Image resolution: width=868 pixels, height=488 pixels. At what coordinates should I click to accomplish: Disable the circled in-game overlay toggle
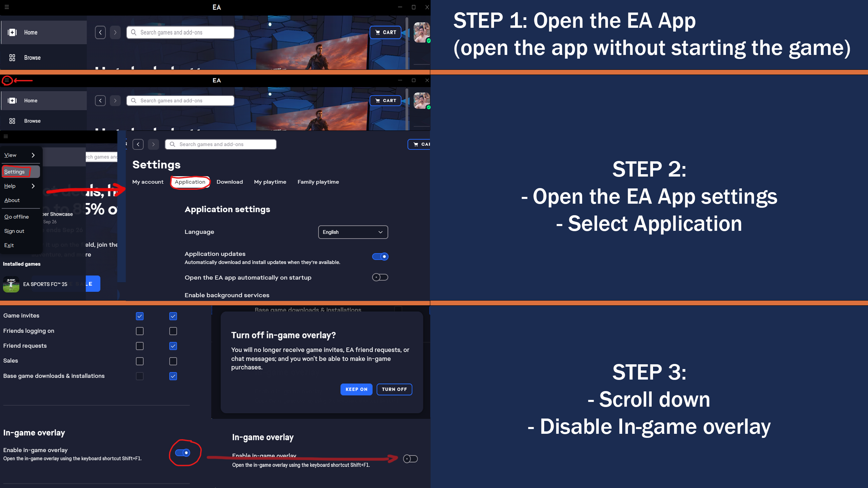pyautogui.click(x=183, y=453)
